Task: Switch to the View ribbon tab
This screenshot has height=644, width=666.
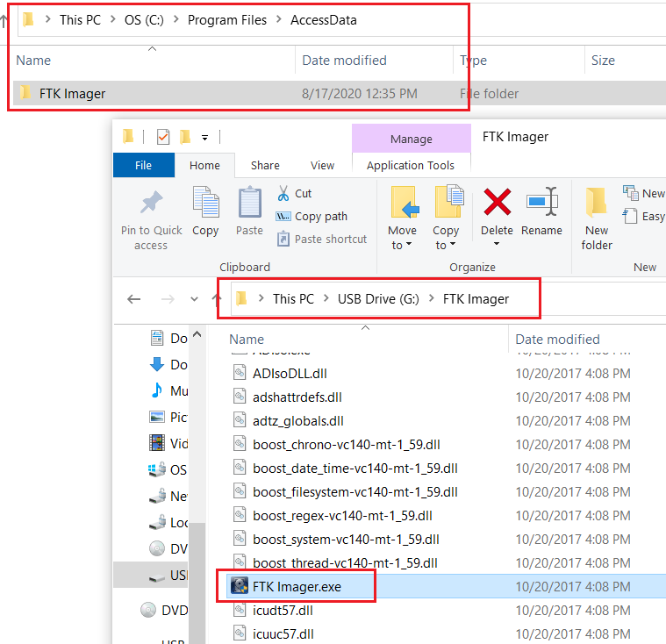Action: [x=322, y=165]
